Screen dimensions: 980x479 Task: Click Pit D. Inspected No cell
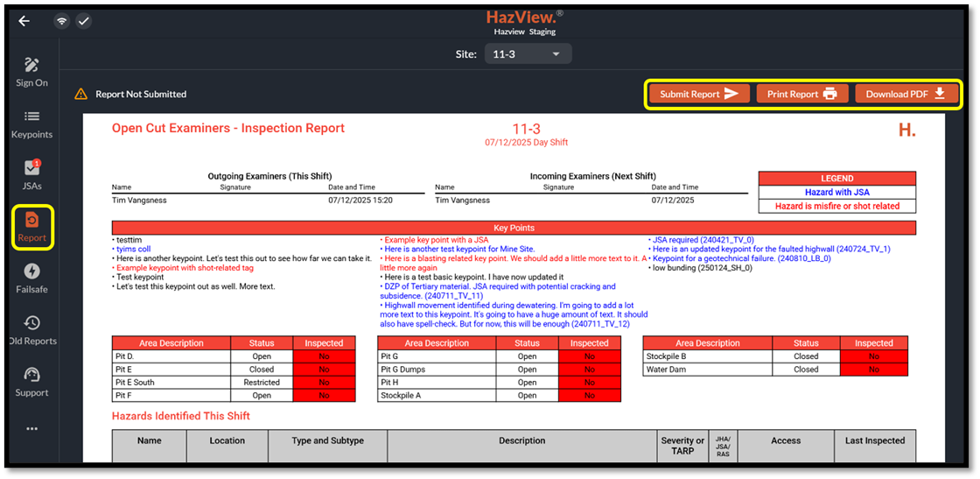pos(324,356)
